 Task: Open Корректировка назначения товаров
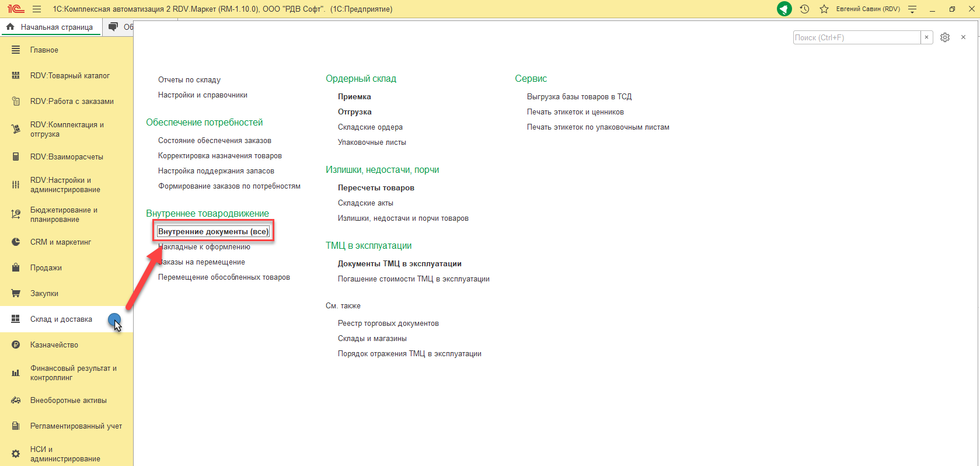point(220,156)
